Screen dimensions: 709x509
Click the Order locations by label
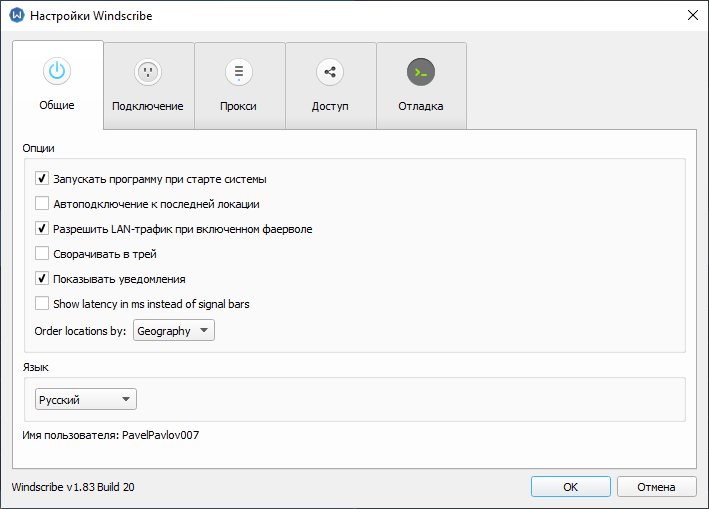point(80,331)
